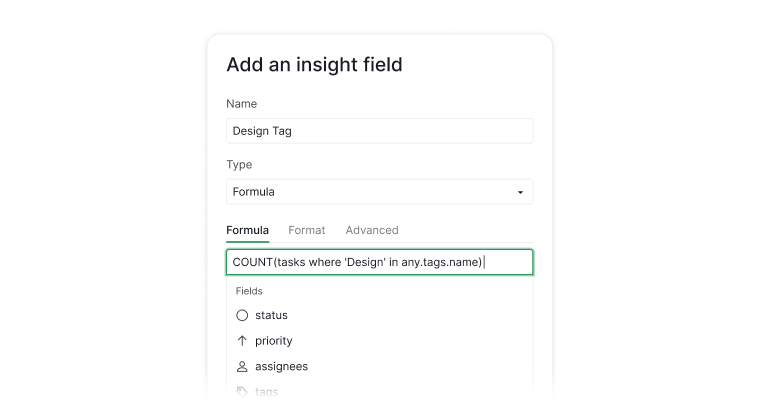This screenshot has width=768, height=410.
Task: Open the Type dropdown caret
Action: pos(520,192)
